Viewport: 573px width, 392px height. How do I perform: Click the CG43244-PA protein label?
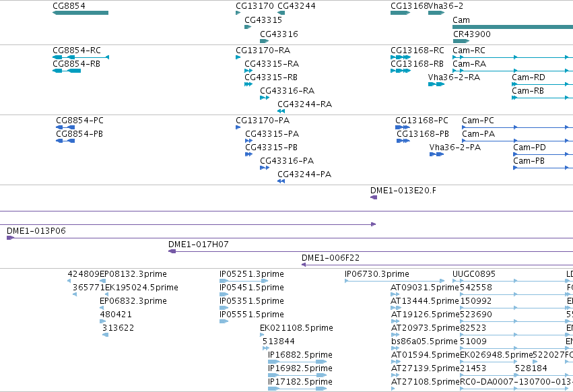(x=304, y=174)
